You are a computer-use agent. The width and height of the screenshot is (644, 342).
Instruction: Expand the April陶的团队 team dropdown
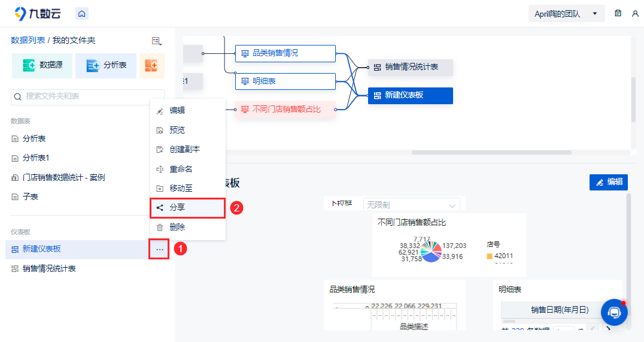point(566,14)
